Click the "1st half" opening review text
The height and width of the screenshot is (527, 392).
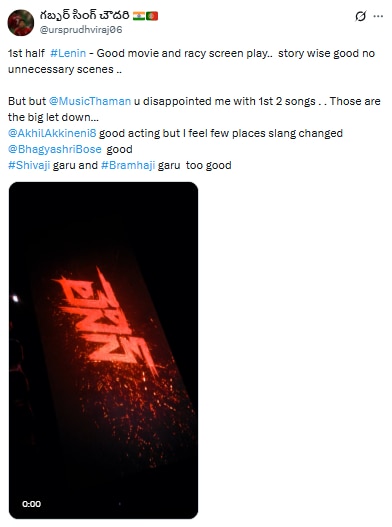[x=26, y=53]
